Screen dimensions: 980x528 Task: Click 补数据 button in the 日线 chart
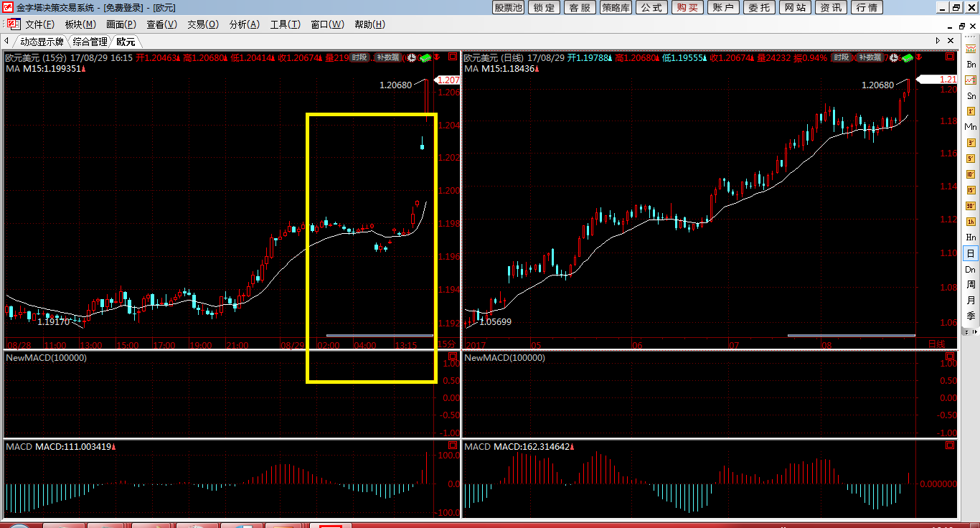870,57
